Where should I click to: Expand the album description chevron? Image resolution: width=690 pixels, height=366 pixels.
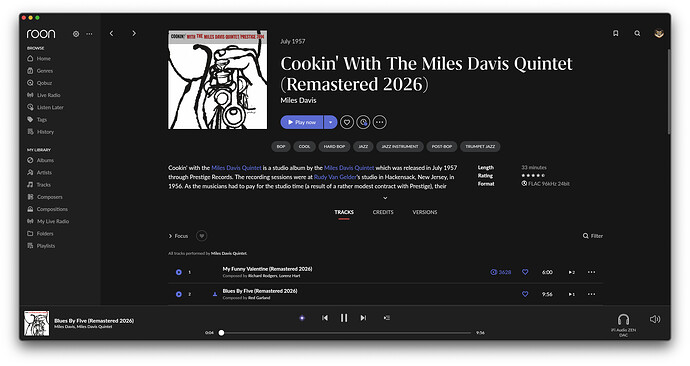pyautogui.click(x=385, y=198)
